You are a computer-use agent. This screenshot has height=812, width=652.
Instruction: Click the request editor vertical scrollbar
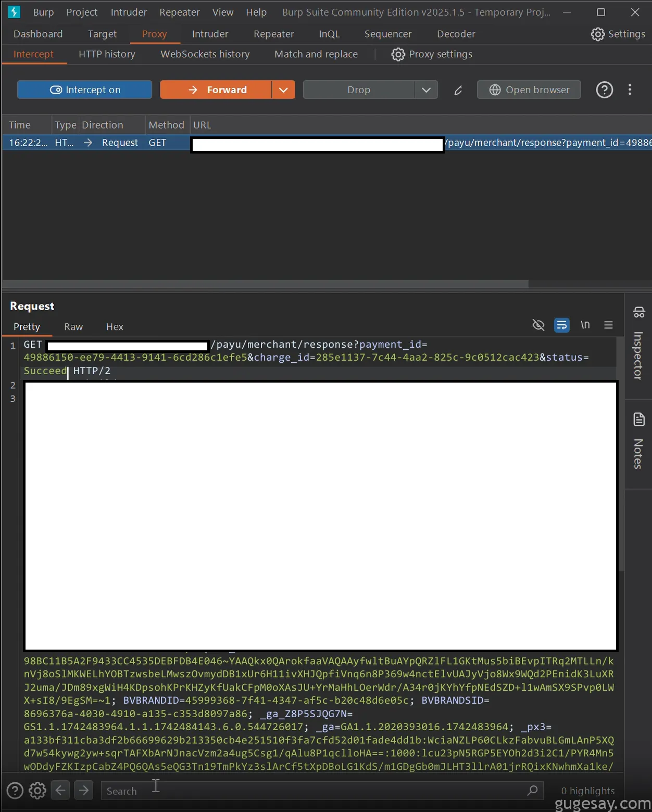tap(621, 454)
